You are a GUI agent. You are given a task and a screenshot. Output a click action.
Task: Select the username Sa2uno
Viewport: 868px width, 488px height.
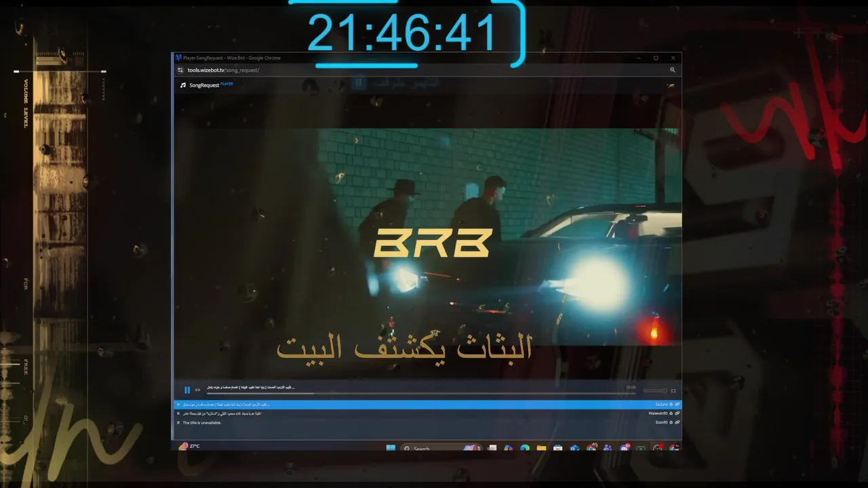tap(662, 405)
